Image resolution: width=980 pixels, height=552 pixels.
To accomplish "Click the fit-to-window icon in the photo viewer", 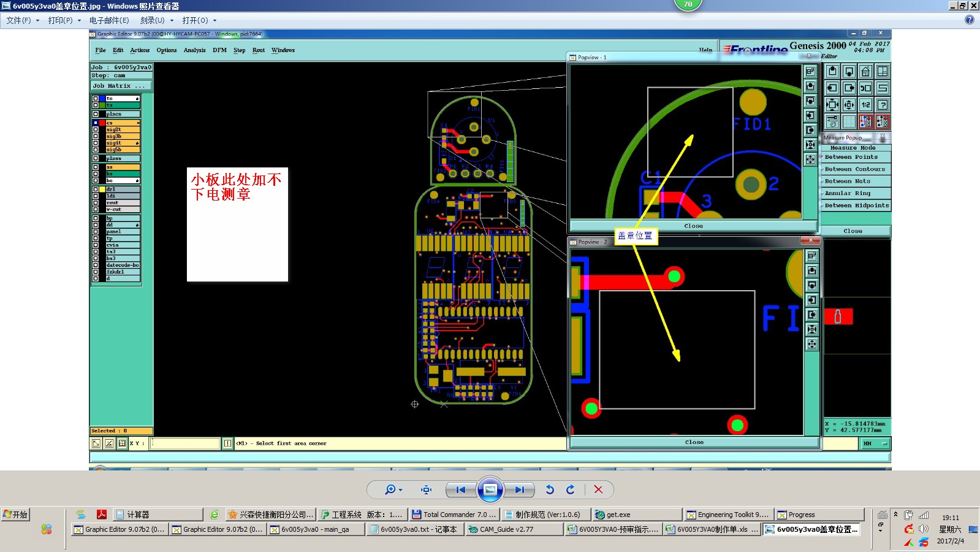I will tap(427, 489).
